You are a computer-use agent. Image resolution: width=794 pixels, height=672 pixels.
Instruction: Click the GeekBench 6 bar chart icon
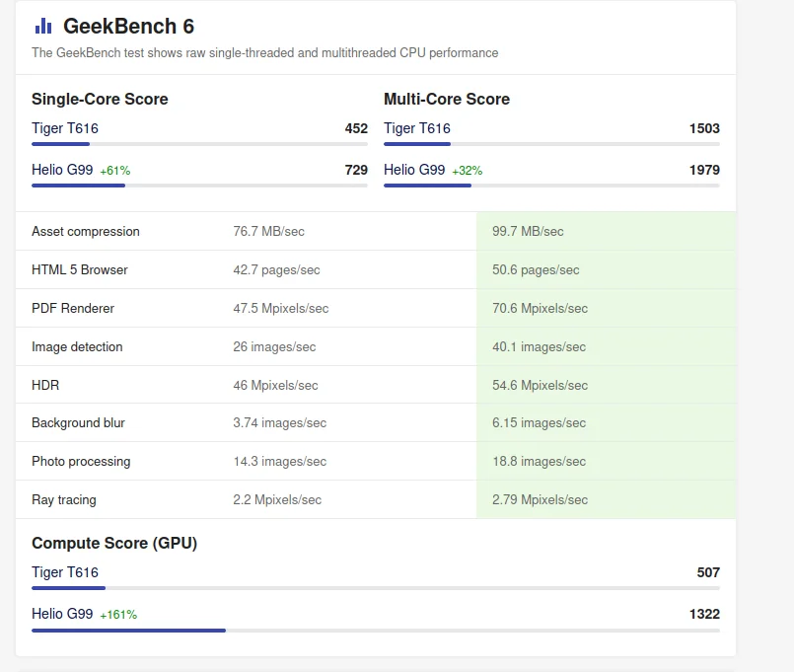[42, 27]
